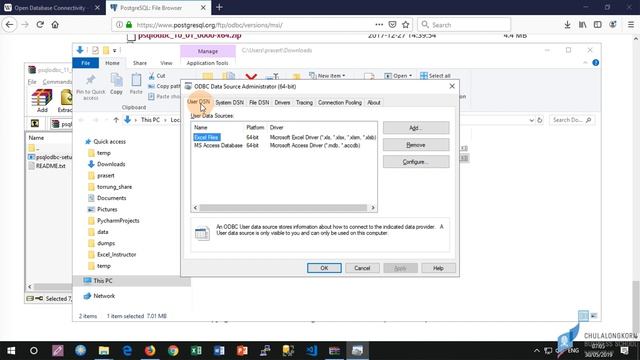The height and width of the screenshot is (360, 640).
Task: Click the Firefox reload page icon
Action: [40, 24]
